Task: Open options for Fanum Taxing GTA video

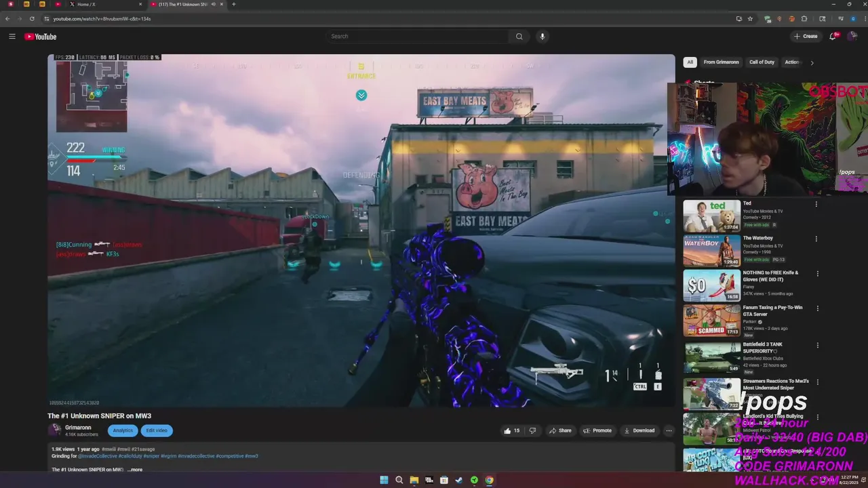Action: pos(817,308)
